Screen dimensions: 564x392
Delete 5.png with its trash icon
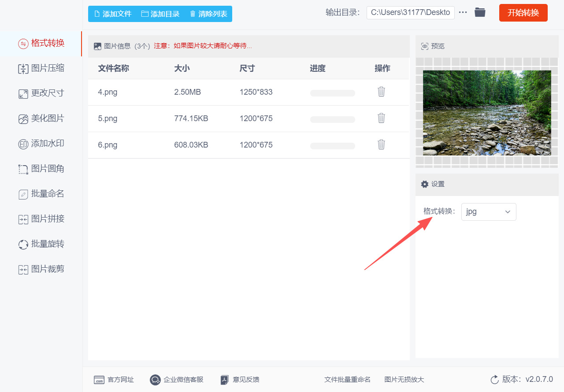(382, 118)
